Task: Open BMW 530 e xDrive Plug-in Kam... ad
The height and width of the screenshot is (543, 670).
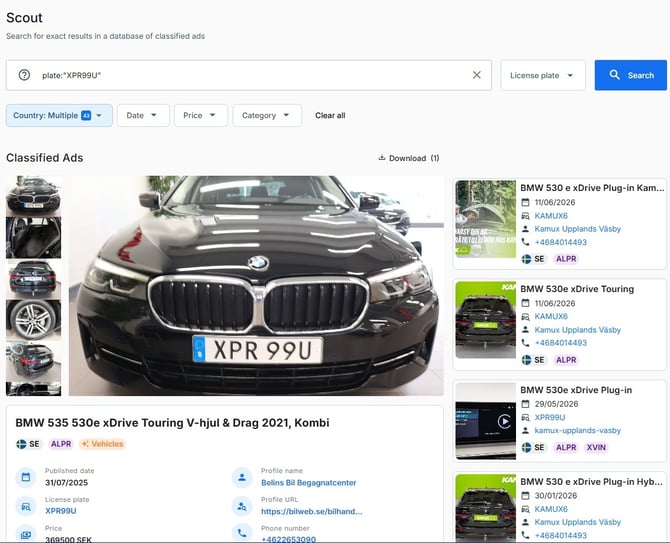Action: [592, 188]
